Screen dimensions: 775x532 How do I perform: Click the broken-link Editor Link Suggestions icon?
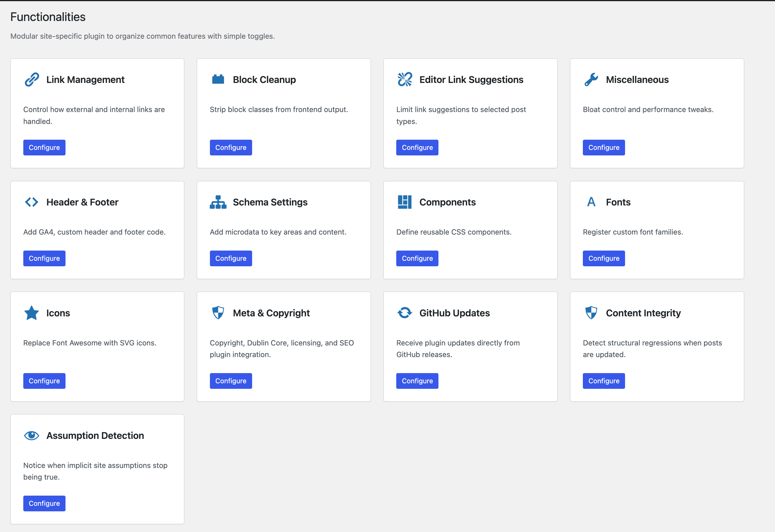(x=404, y=80)
